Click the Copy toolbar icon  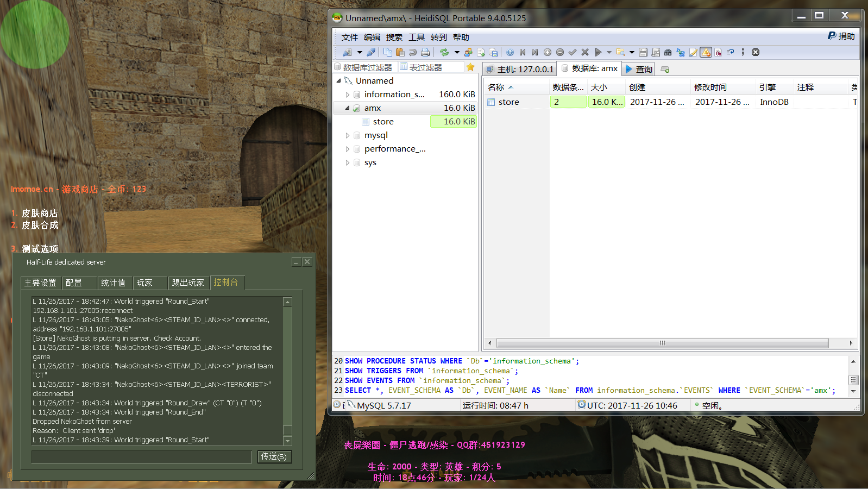(x=388, y=52)
